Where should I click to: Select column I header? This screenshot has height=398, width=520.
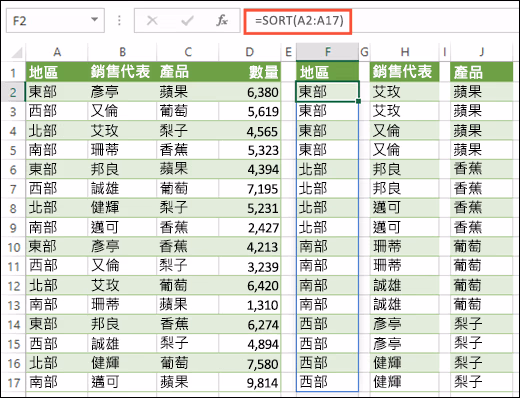445,52
